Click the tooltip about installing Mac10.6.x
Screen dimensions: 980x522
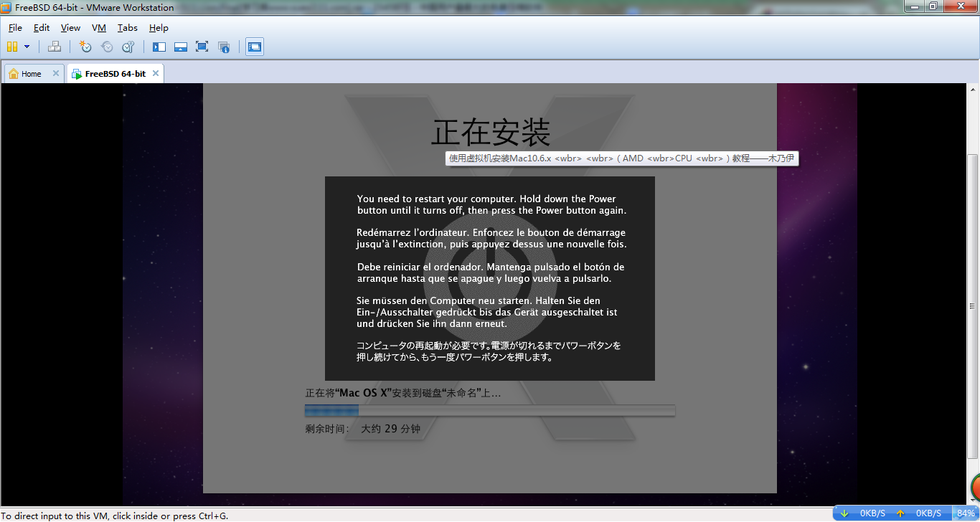622,158
